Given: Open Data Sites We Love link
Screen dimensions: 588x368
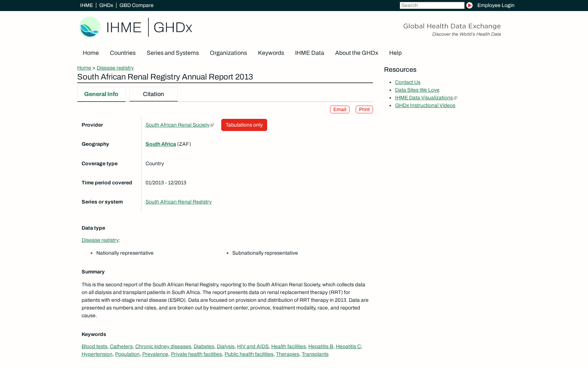Looking at the screenshot, I should 417,90.
